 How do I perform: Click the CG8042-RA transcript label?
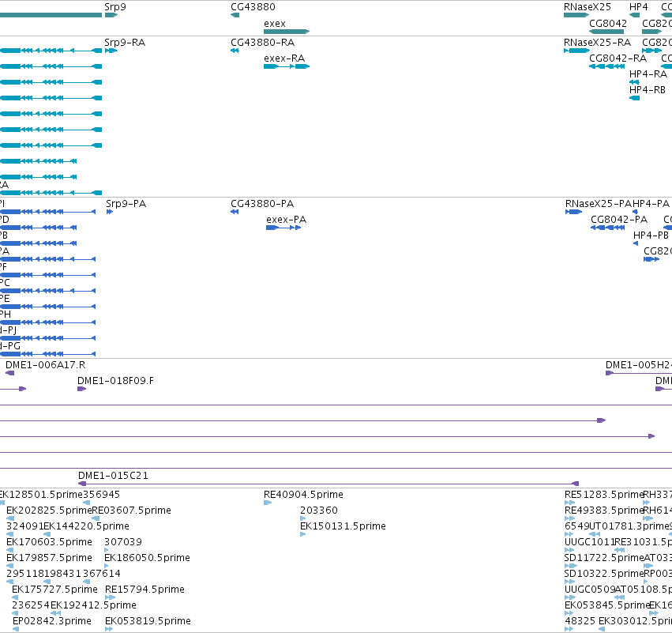point(618,58)
